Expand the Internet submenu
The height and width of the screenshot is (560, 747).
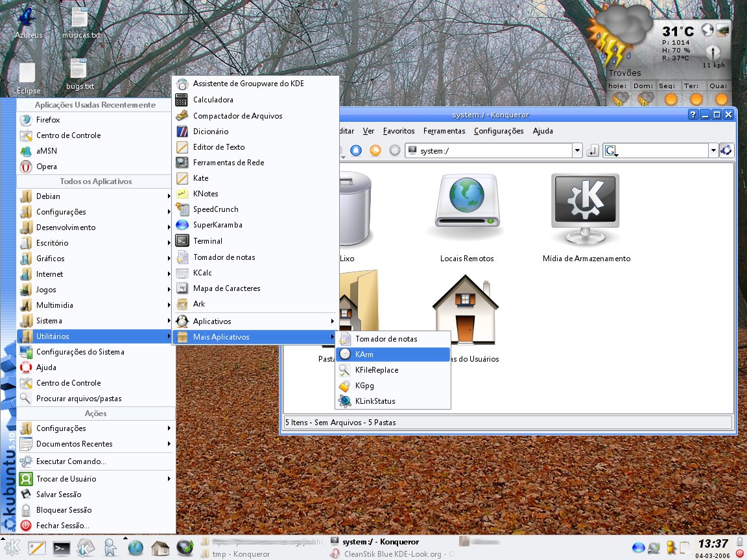click(x=94, y=274)
